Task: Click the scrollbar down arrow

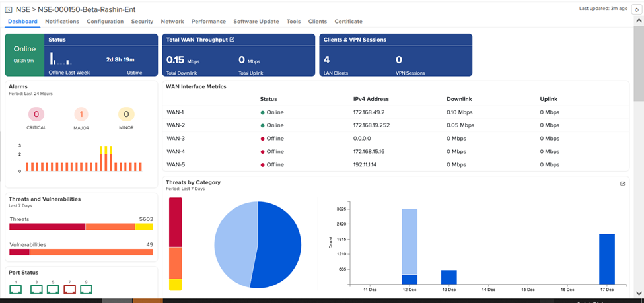Action: pos(639,293)
